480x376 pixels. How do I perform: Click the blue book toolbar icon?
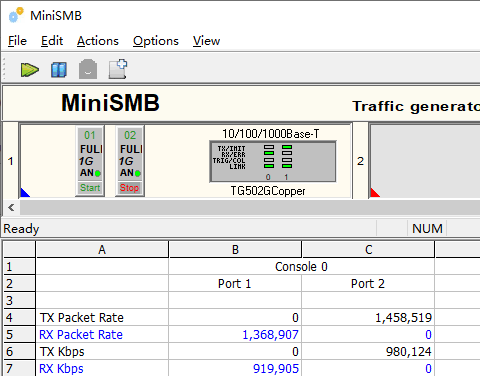pos(59,70)
